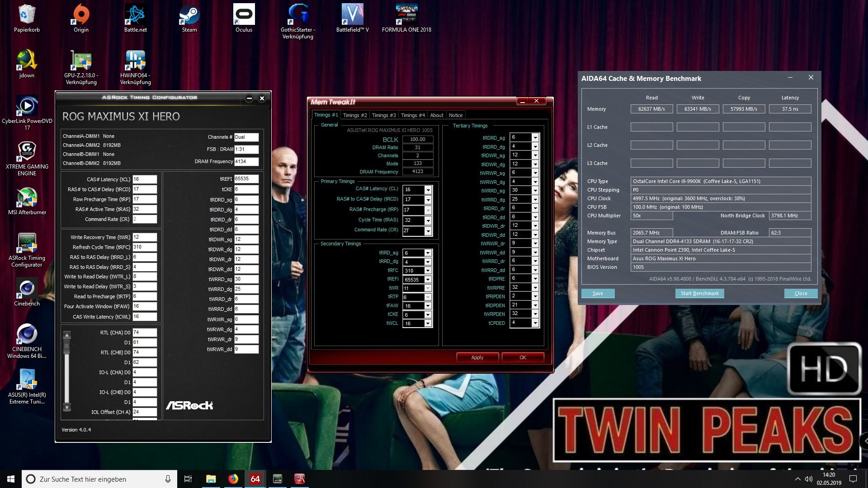Click Save in AIDA64 benchmark window
The height and width of the screenshot is (488, 868).
click(x=598, y=293)
